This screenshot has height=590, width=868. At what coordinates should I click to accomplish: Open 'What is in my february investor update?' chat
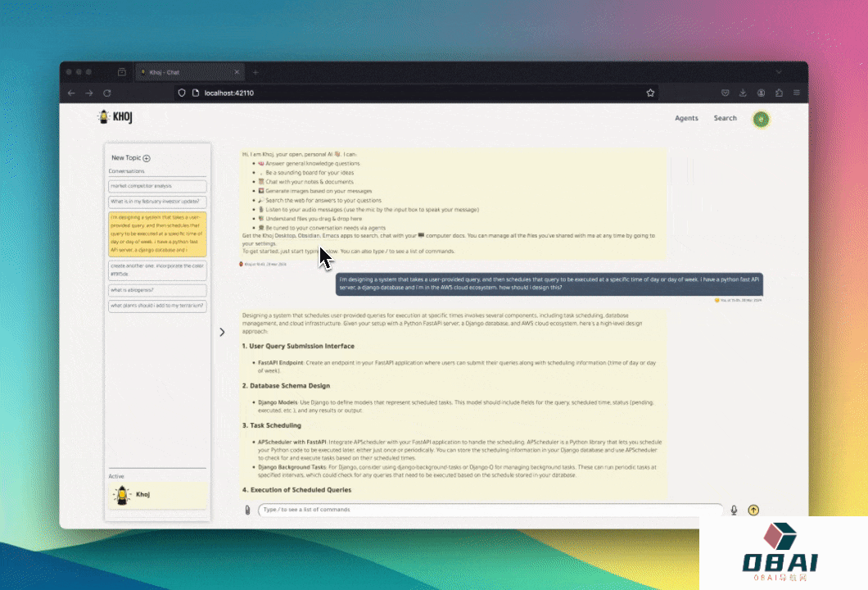click(157, 202)
